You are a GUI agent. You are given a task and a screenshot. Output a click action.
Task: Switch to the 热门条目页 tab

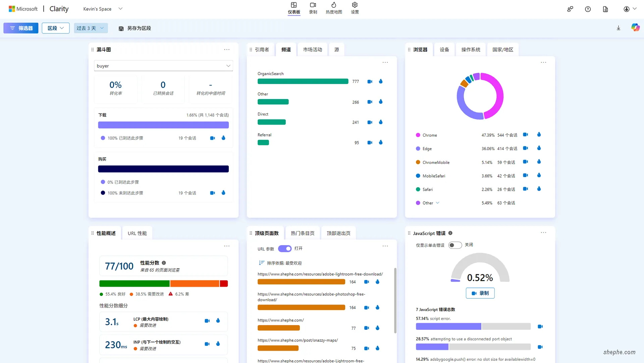302,233
